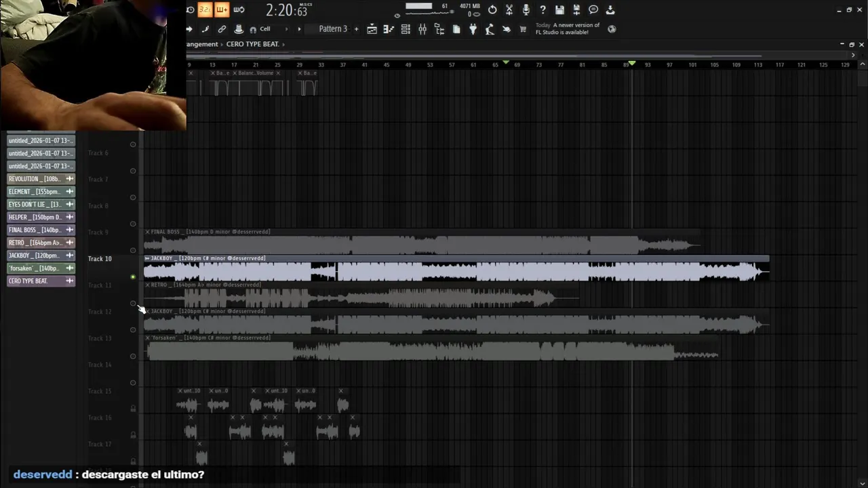Toggle wait for input to start playing

point(222,9)
